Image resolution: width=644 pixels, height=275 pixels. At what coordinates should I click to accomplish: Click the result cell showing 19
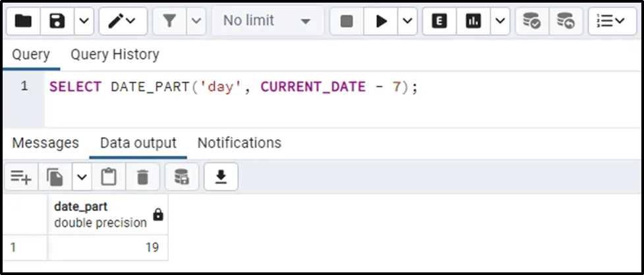[x=108, y=248]
